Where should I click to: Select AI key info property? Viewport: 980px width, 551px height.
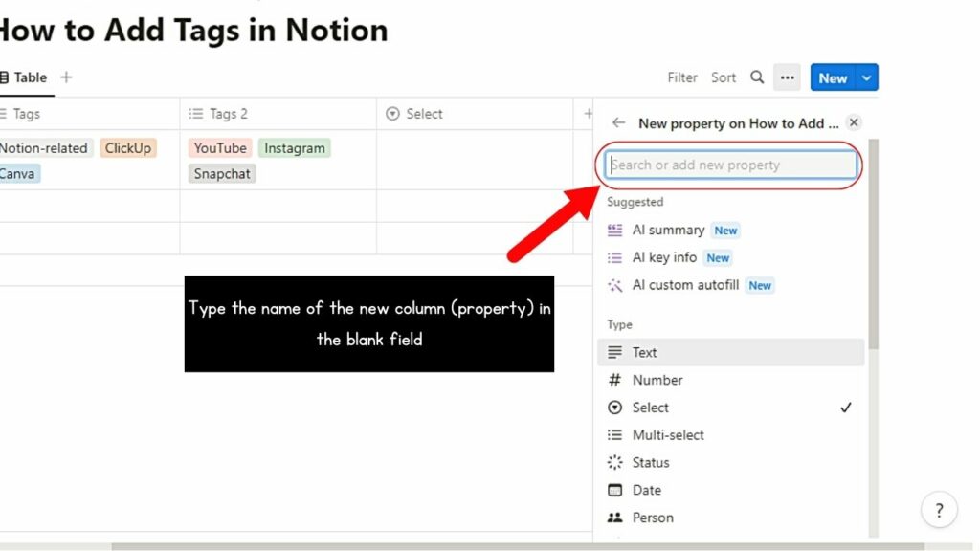pos(667,257)
